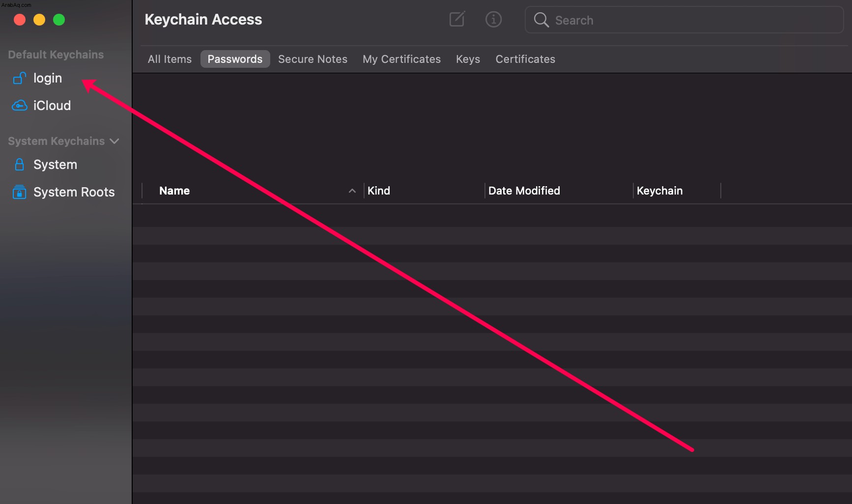Switch to the Keys tab
The height and width of the screenshot is (504, 852).
468,59
